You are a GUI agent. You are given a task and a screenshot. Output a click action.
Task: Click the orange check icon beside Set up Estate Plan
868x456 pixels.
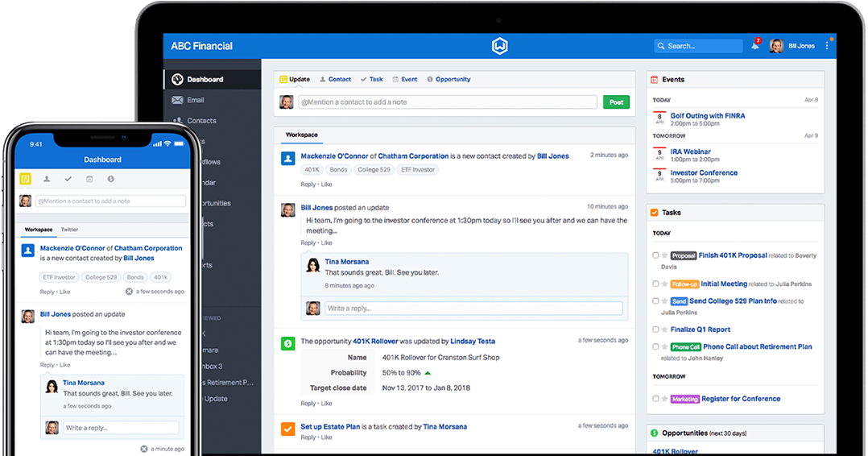[288, 429]
